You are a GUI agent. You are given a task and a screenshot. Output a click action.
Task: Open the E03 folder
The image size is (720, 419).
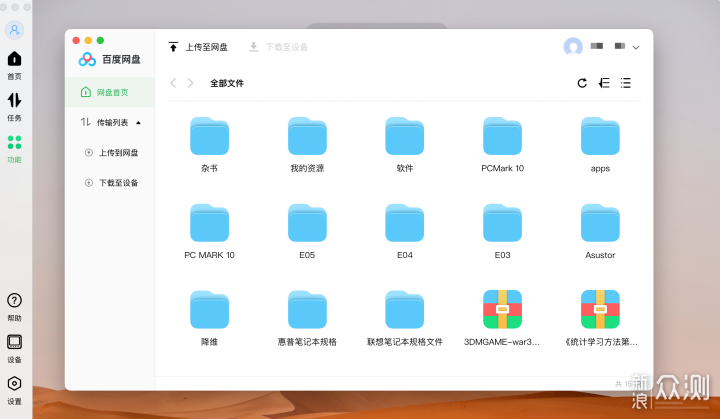(x=502, y=223)
